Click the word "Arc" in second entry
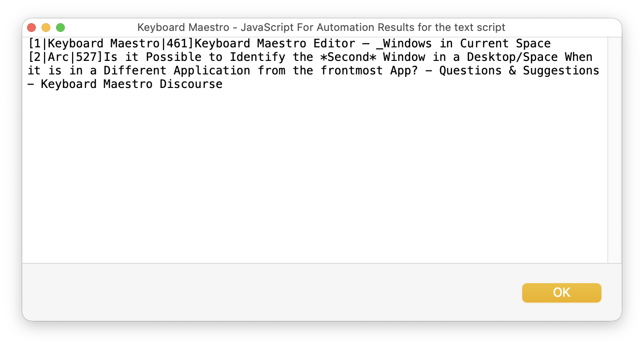The image size is (644, 347). (59, 57)
